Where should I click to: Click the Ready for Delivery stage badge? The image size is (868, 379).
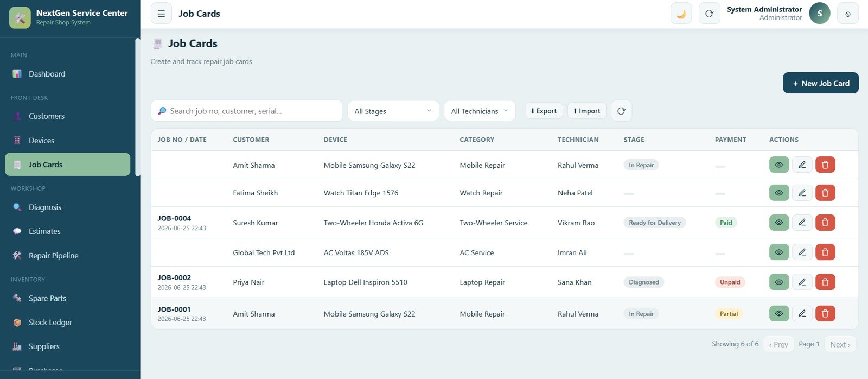pos(655,223)
